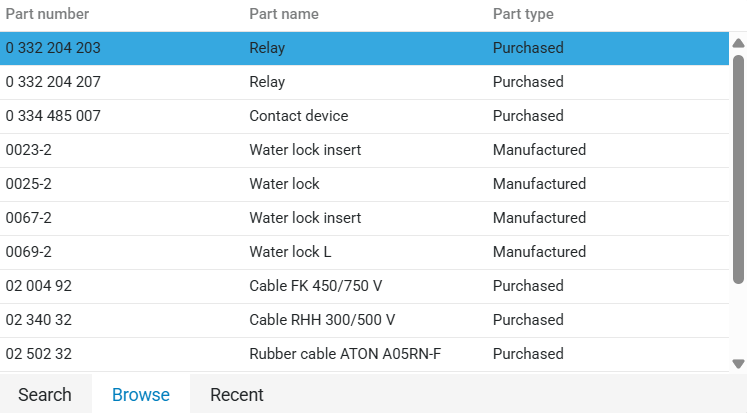The image size is (747, 413).
Task: Click the vertical scrollbar thumb
Action: [738, 170]
